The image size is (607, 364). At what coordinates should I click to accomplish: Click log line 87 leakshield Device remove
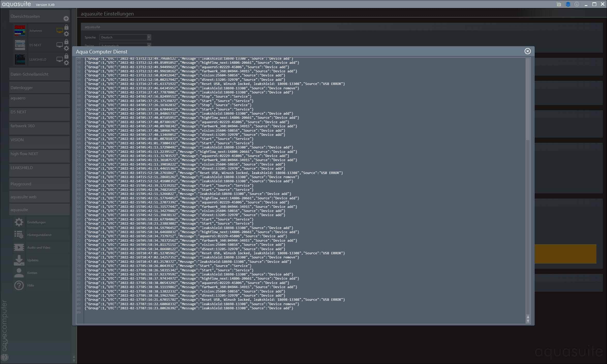192,304
